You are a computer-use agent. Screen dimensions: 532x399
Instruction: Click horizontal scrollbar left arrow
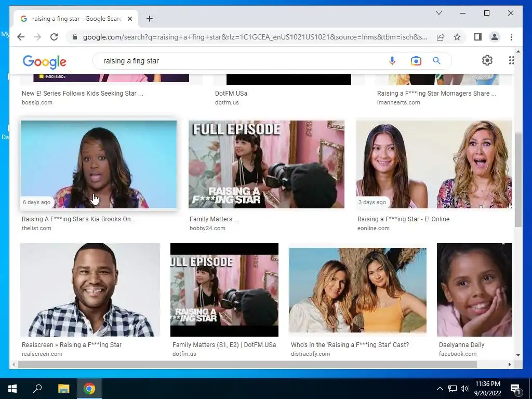tap(14, 364)
